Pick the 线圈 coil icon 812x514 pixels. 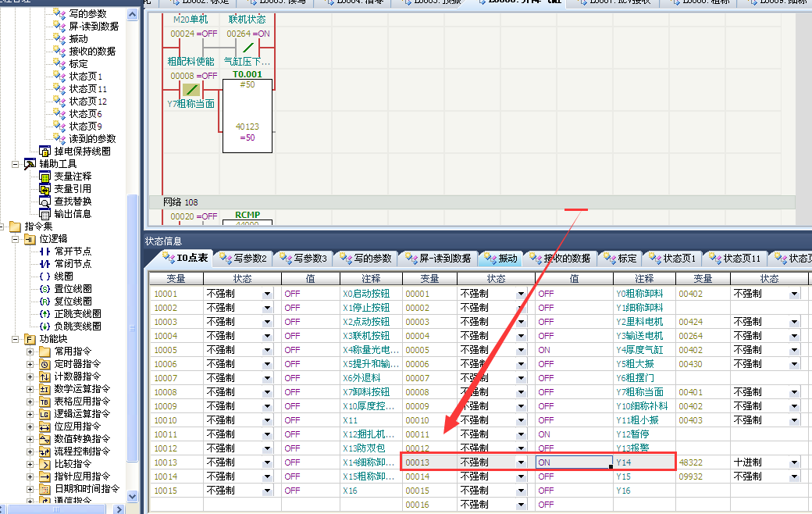click(45, 277)
